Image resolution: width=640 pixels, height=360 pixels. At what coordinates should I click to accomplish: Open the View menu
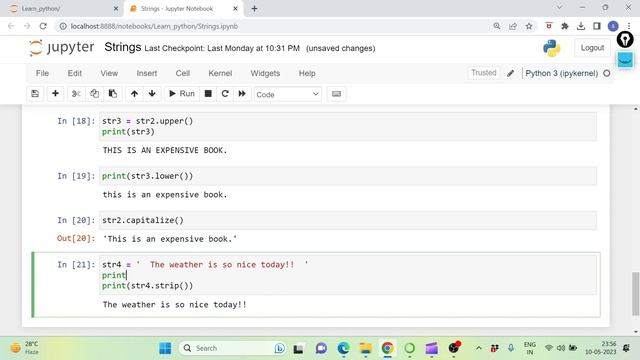(109, 73)
